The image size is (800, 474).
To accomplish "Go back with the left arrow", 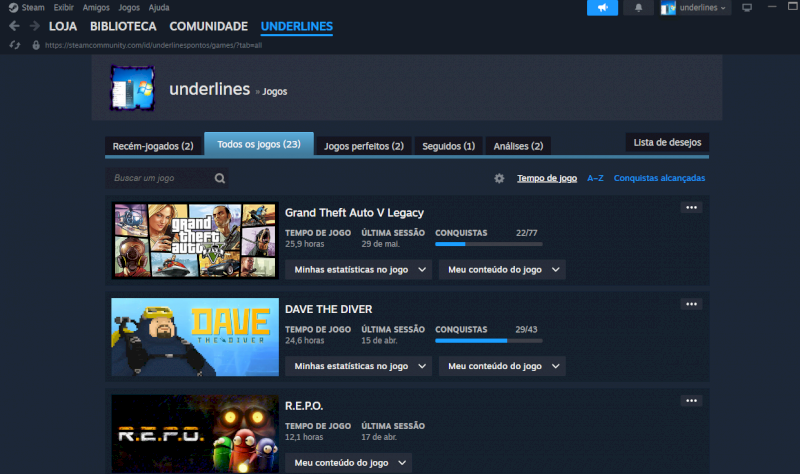I will 14,26.
